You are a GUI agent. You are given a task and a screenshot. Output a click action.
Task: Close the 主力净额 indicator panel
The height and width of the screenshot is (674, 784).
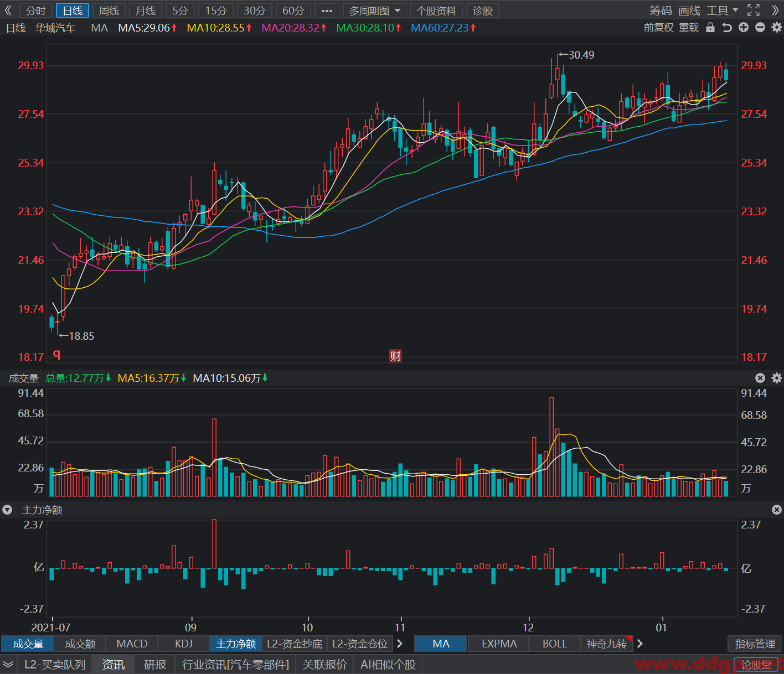(777, 510)
